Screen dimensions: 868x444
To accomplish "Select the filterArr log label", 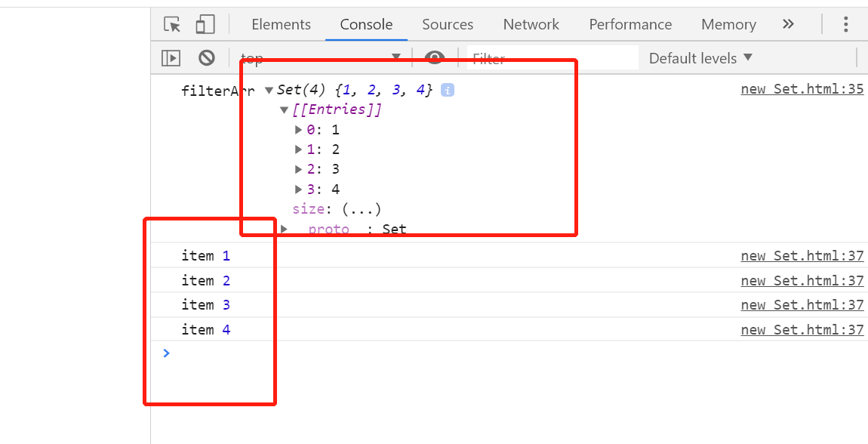I will 218,91.
